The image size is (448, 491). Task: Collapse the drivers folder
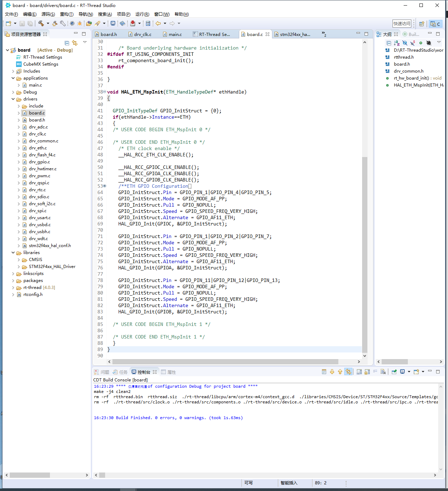pos(13,99)
